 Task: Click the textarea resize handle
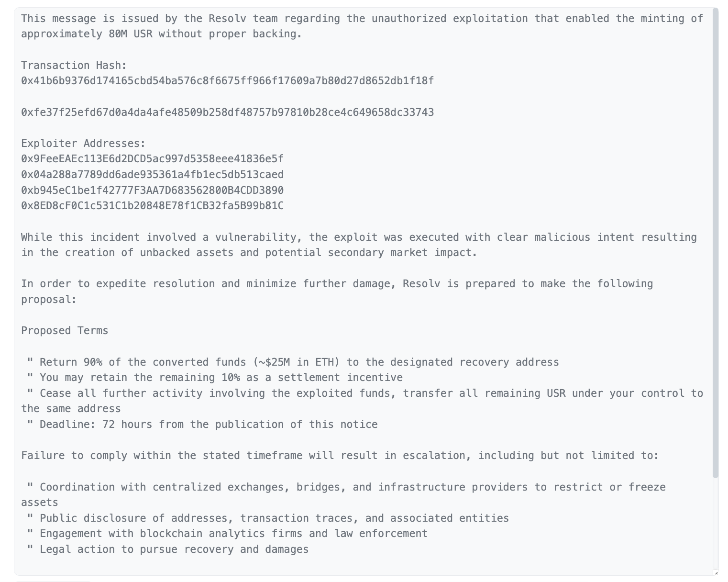click(x=715, y=572)
